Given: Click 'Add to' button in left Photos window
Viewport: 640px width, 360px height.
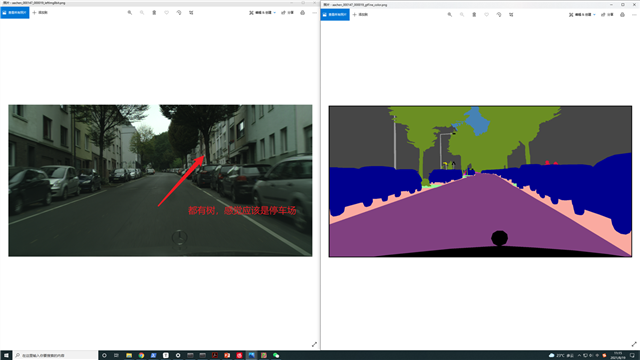Looking at the screenshot, I should 40,13.
